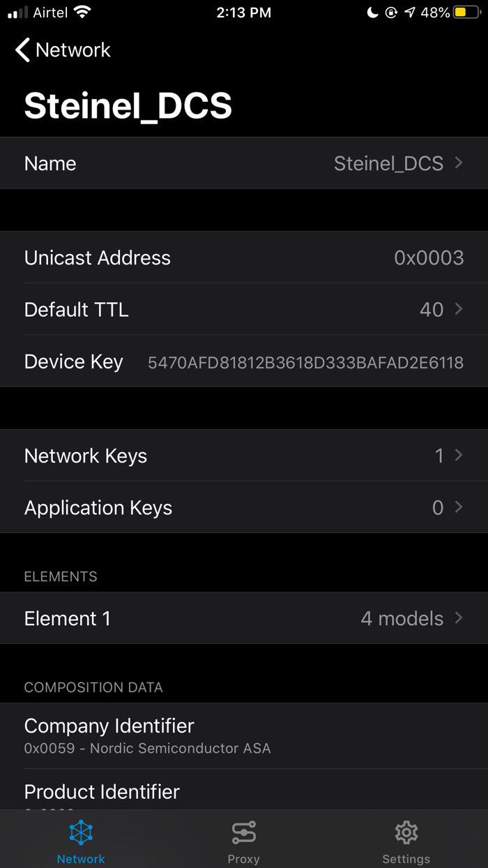Viewport: 488px width, 868px height.
Task: Expand the Name row chevron
Action: 459,163
